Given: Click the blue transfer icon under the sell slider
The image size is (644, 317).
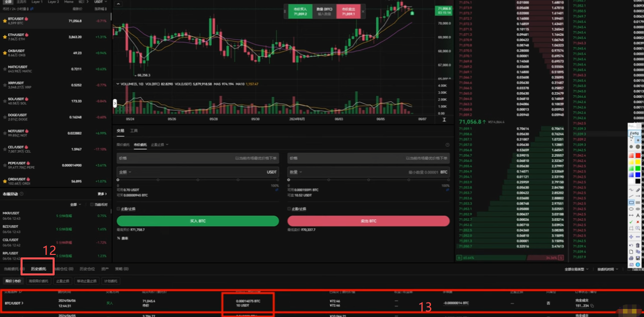Looking at the screenshot, I should [x=448, y=190].
